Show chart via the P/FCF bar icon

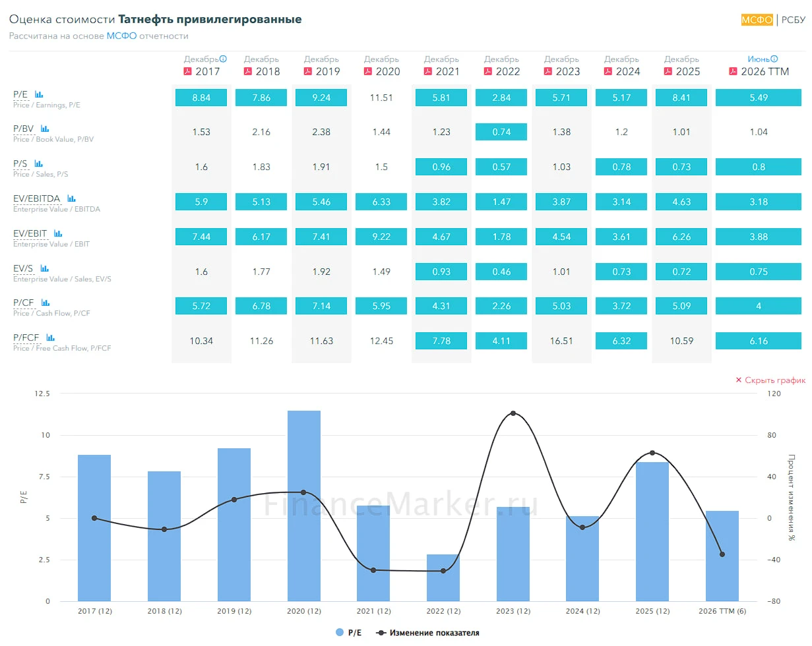tap(51, 338)
